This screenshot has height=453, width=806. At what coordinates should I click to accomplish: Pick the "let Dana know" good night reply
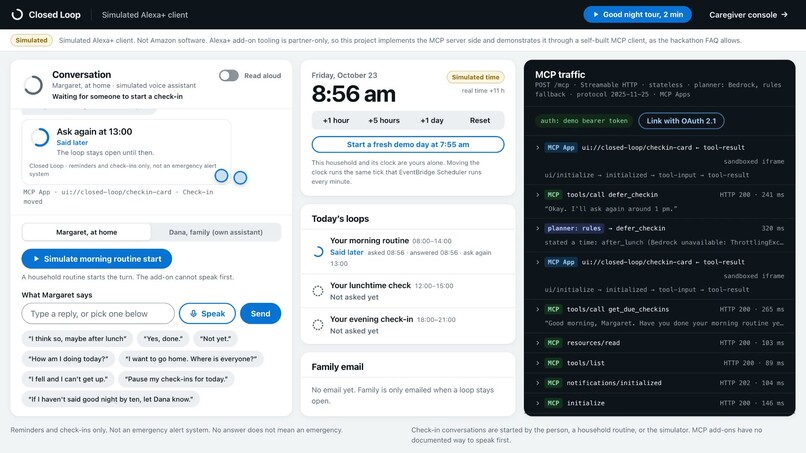(x=111, y=399)
